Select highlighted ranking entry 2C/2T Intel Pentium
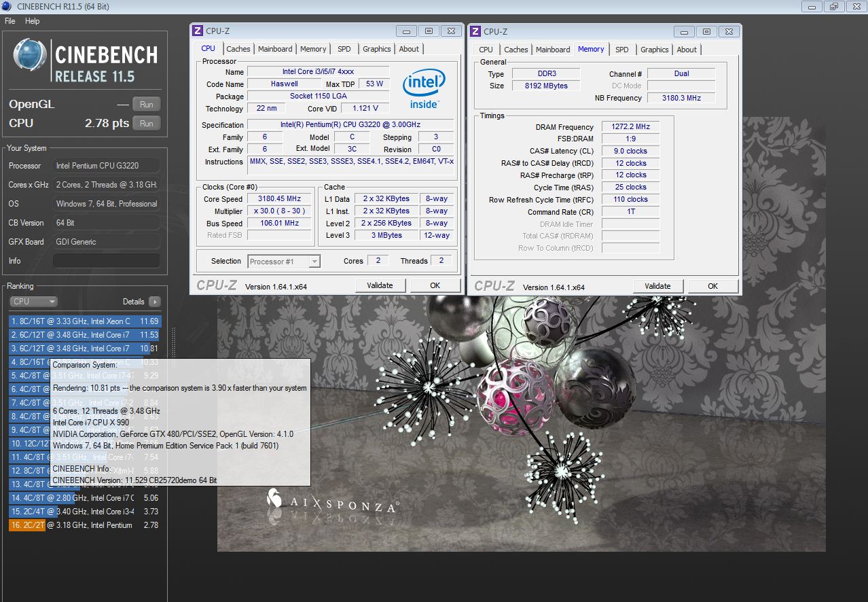 tap(84, 525)
